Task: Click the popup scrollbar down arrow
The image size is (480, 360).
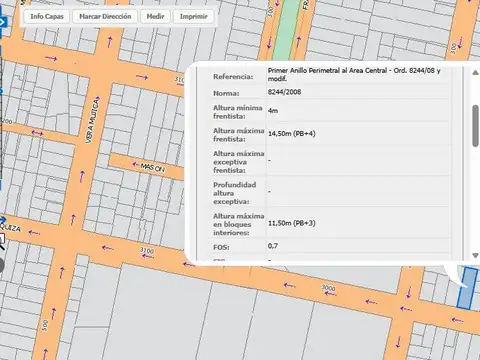Action: pyautogui.click(x=475, y=255)
